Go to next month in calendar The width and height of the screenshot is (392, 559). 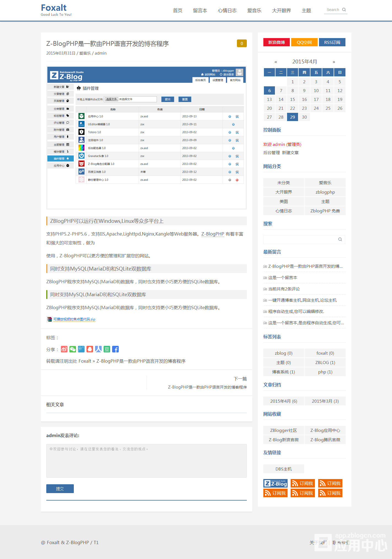[334, 62]
